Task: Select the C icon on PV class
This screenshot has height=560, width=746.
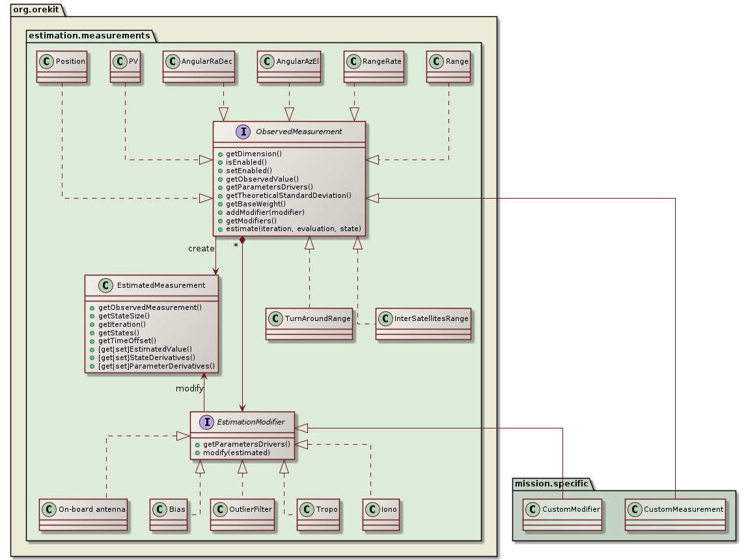Action: [119, 61]
